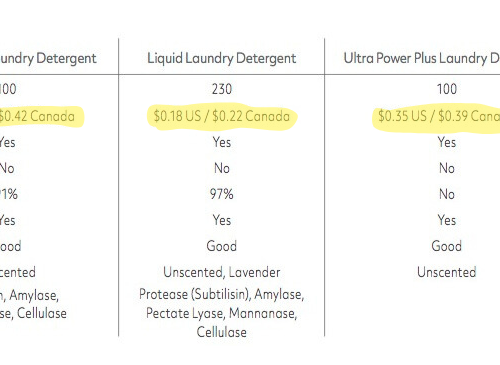This screenshot has height=365, width=500.
Task: Select 'Unscented' in the Ultra Power Plus column
Action: pos(447,273)
